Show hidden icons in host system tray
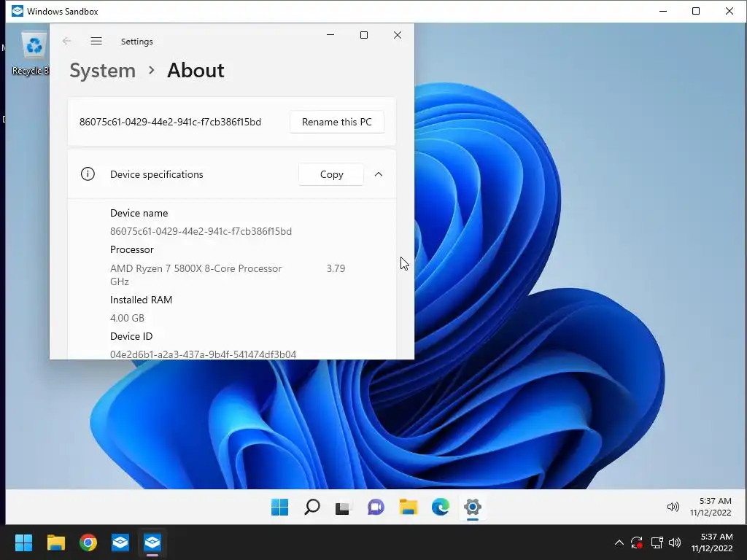Screen dimensions: 747x560 [619, 542]
